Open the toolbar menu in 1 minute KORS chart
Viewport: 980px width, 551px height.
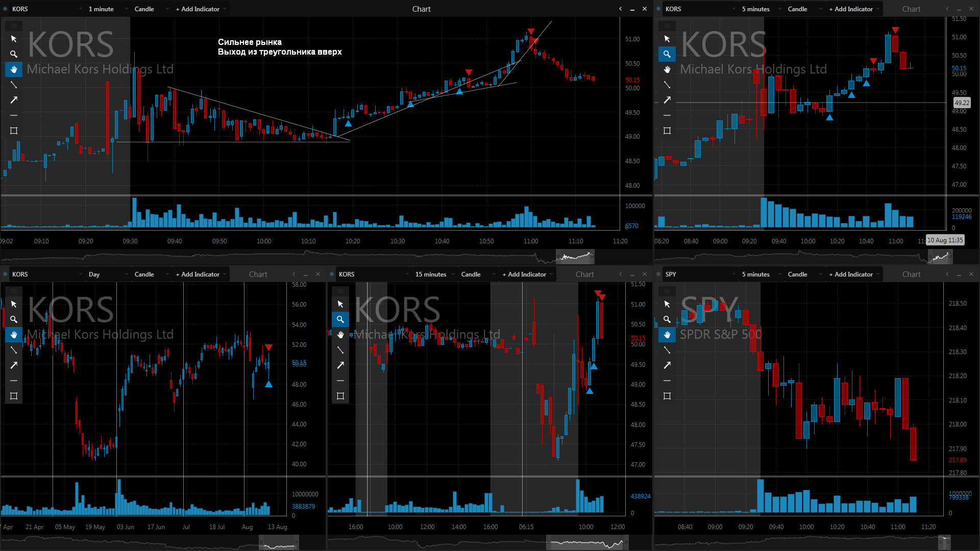point(14,26)
